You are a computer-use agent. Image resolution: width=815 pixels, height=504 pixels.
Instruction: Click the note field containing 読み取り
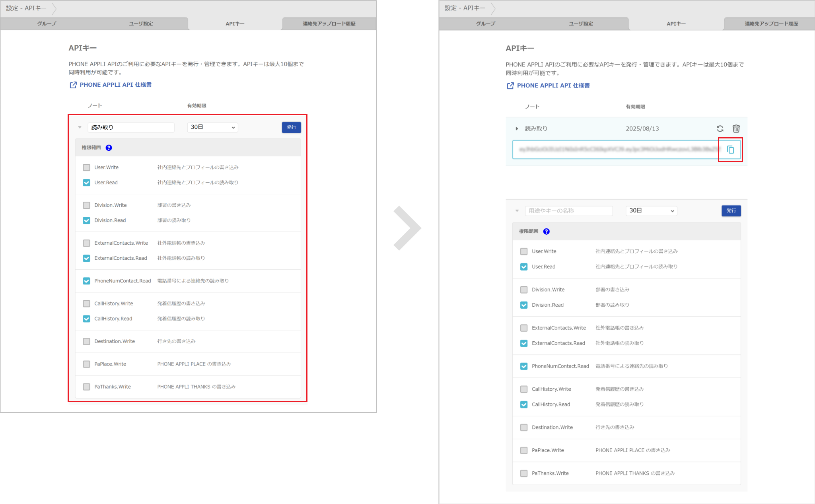point(131,127)
